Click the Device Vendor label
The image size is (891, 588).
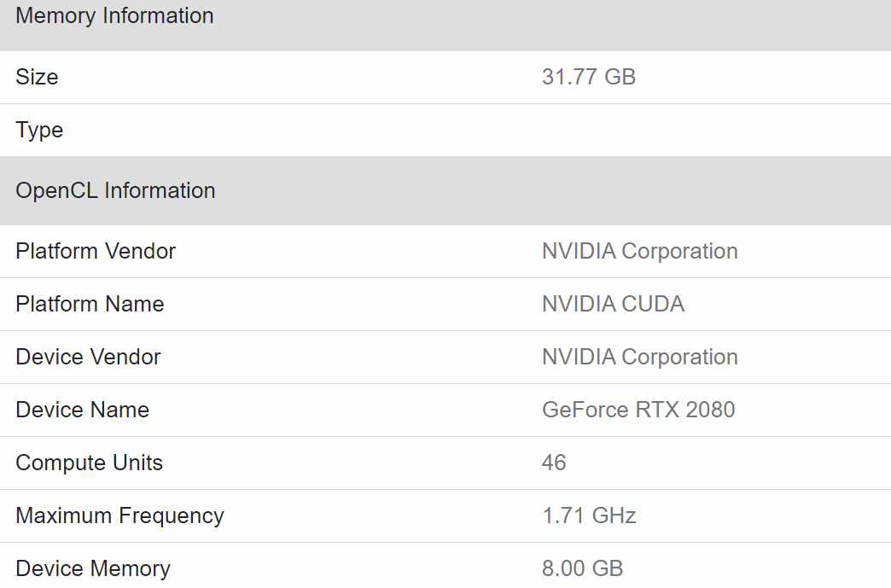click(x=88, y=357)
